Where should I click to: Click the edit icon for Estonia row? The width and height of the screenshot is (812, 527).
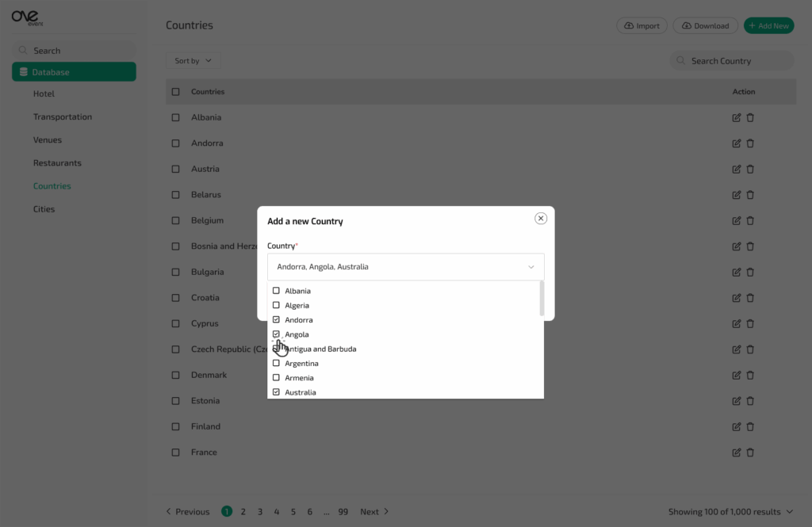pos(736,401)
